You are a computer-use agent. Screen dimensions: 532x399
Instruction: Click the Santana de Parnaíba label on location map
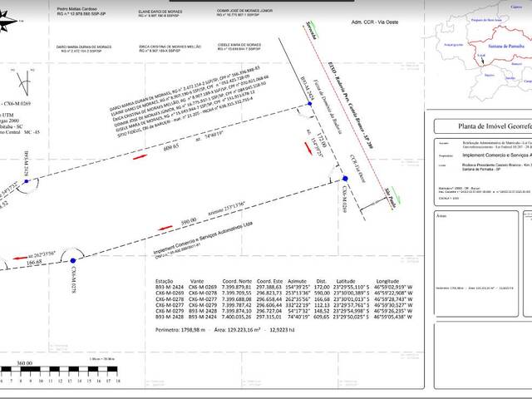506,47
